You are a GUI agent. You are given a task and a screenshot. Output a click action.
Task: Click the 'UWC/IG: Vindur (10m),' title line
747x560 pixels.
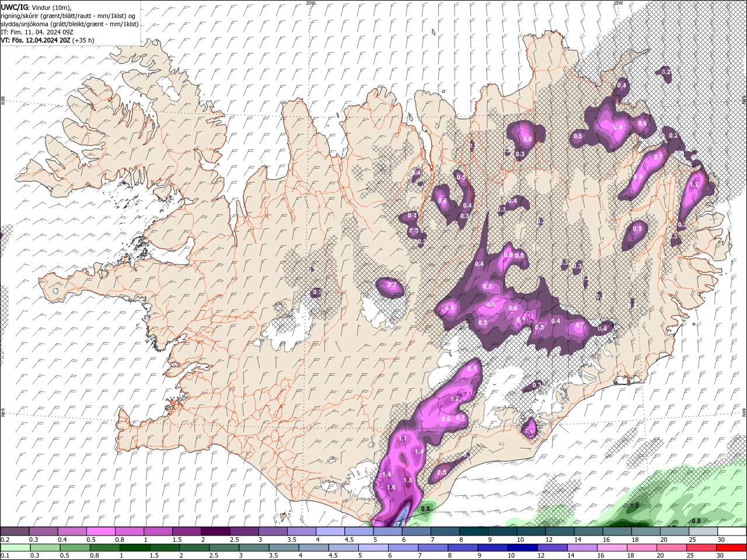(x=36, y=7)
